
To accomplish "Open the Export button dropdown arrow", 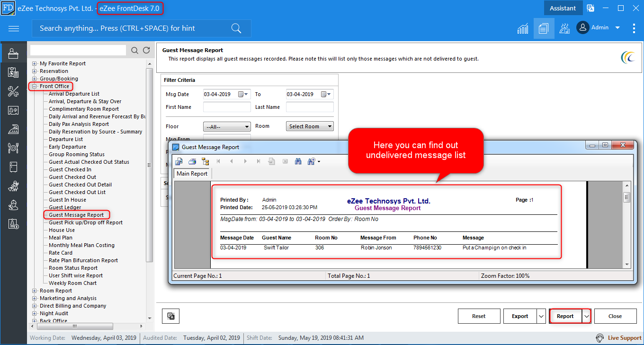I will [x=541, y=316].
